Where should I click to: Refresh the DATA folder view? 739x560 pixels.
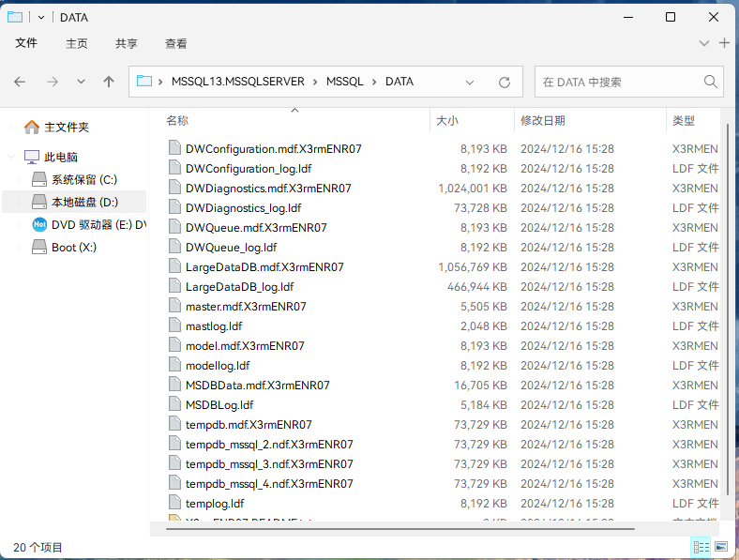tap(505, 83)
